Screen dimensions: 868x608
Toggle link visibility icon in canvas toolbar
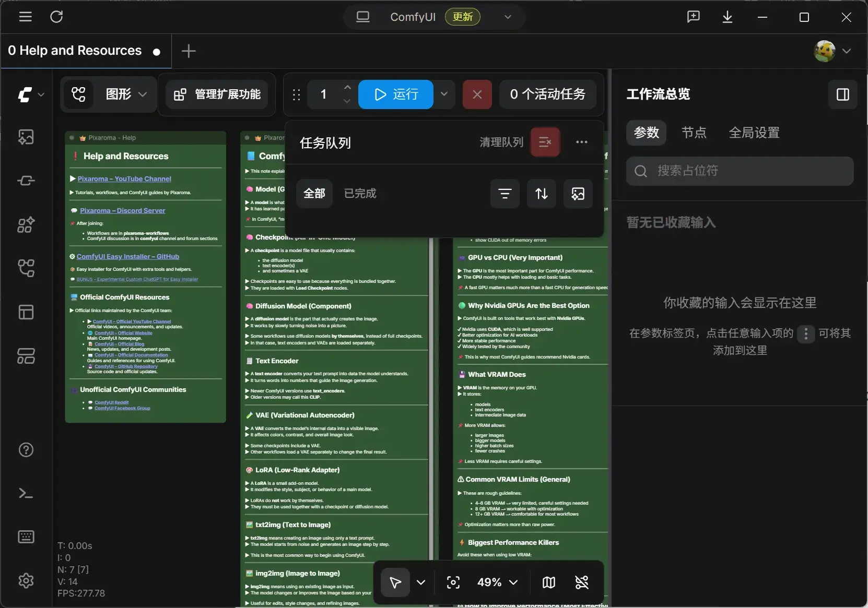(x=582, y=582)
